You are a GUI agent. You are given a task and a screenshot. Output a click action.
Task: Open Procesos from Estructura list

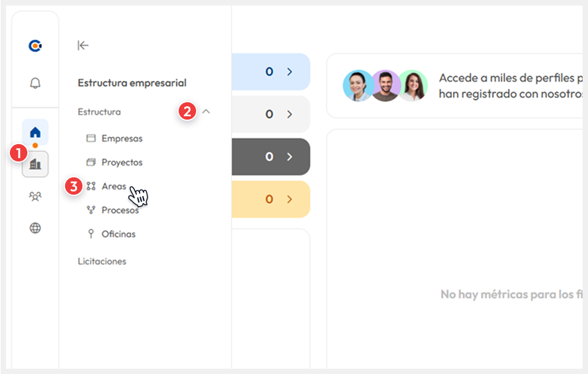click(x=120, y=211)
